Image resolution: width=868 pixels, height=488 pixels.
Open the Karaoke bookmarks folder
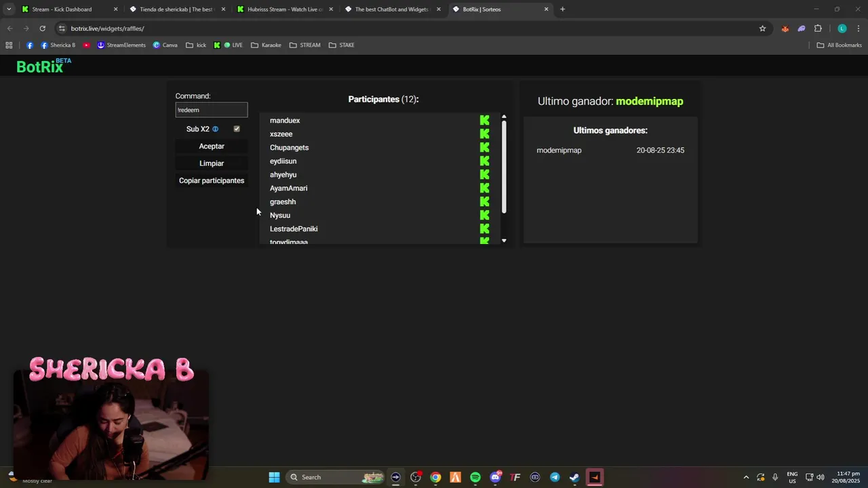click(x=266, y=45)
